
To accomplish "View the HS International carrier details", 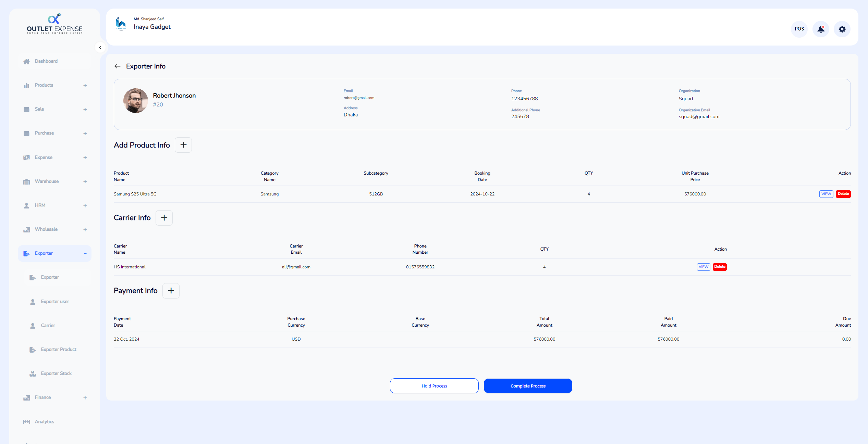I will point(703,267).
